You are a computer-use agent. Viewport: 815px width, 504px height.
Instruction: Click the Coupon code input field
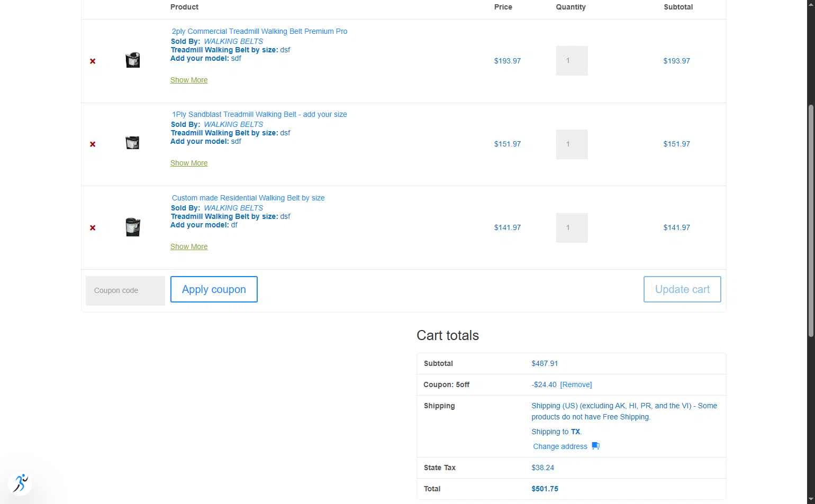pos(125,290)
